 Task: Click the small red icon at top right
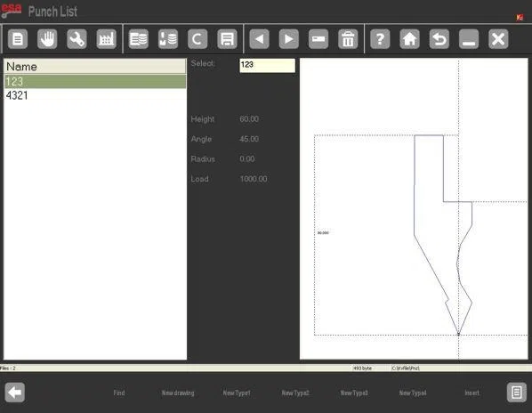click(x=520, y=17)
